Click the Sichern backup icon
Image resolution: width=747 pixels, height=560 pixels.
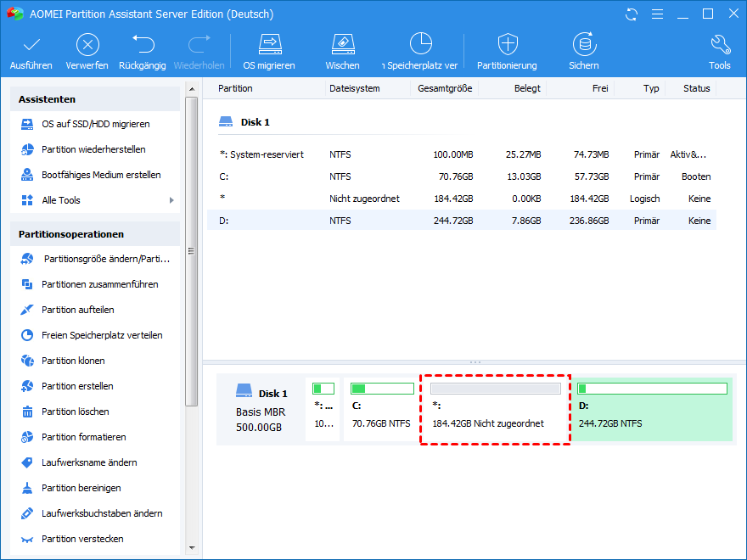click(x=584, y=45)
